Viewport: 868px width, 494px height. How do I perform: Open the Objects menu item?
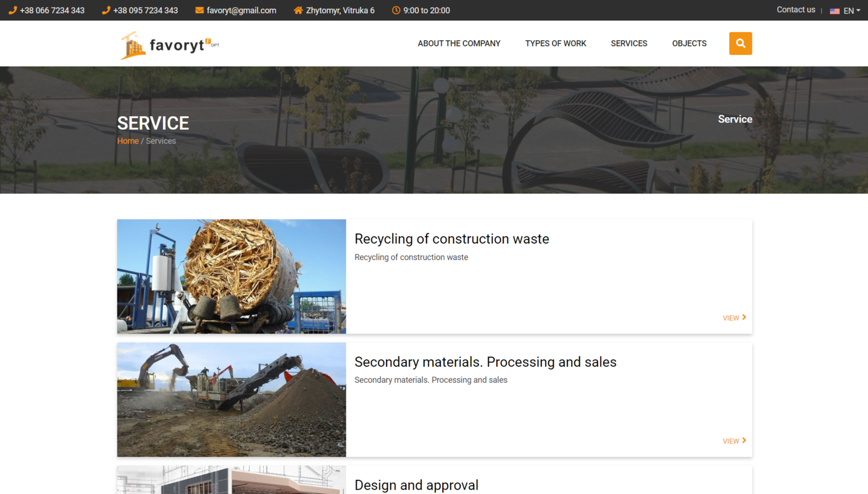click(690, 43)
